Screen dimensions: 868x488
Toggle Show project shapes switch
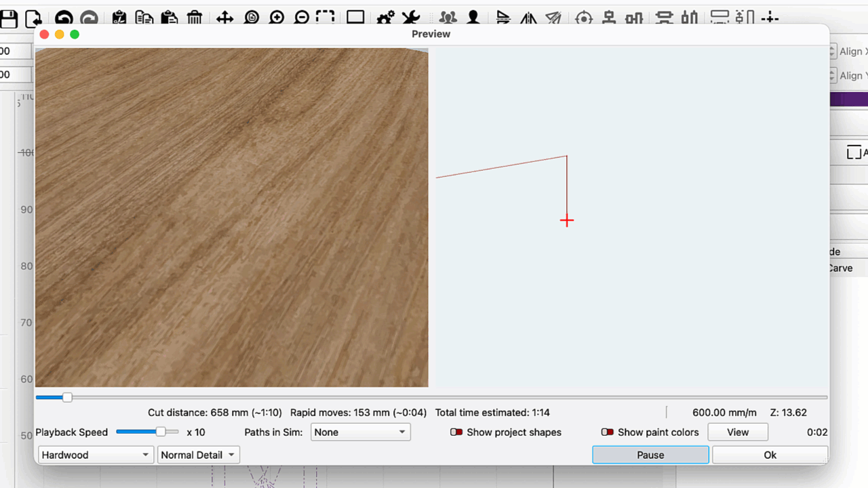coord(456,432)
